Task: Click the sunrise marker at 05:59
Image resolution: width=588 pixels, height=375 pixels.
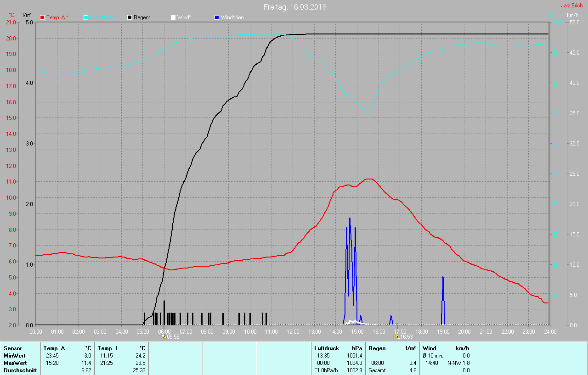Action: point(164,336)
